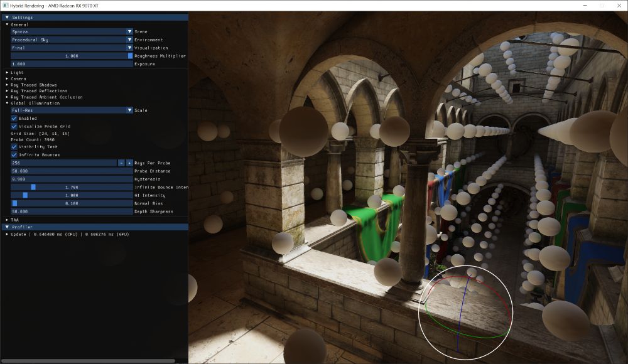The image size is (628, 364).
Task: Click the Infinite Bounce Intensity slider
Action: coord(72,188)
